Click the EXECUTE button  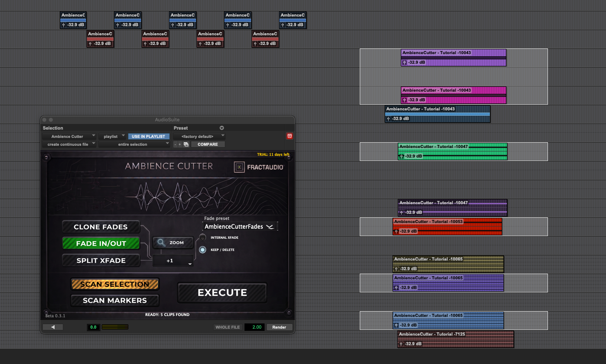click(x=222, y=292)
